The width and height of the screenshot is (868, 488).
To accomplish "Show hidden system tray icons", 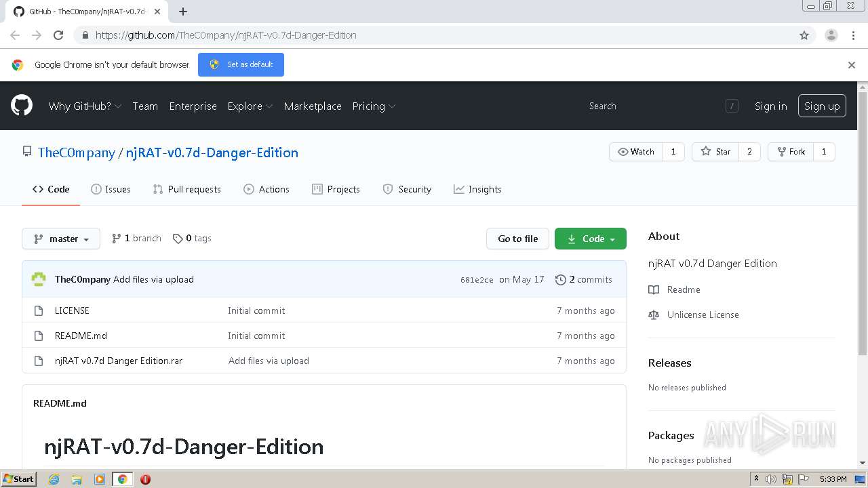I will [x=756, y=479].
